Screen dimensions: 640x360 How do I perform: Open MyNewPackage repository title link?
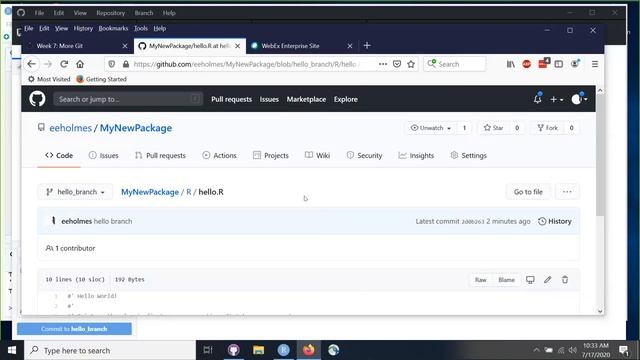[136, 128]
